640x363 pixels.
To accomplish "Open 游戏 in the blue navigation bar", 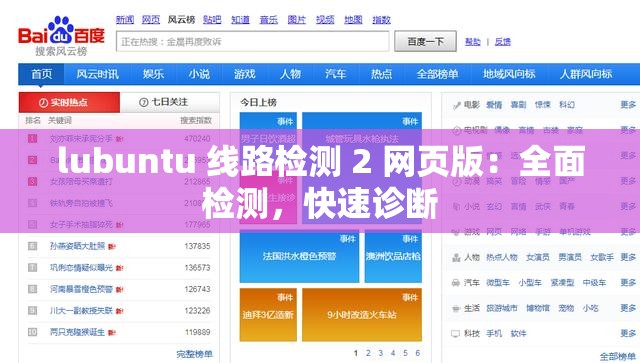I will pos(244,74).
